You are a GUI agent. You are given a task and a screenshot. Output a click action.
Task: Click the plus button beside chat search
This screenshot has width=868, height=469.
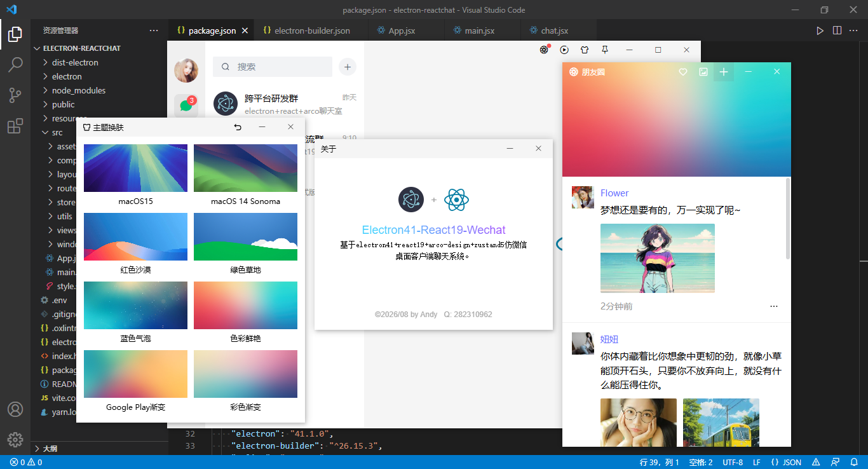[x=348, y=67]
